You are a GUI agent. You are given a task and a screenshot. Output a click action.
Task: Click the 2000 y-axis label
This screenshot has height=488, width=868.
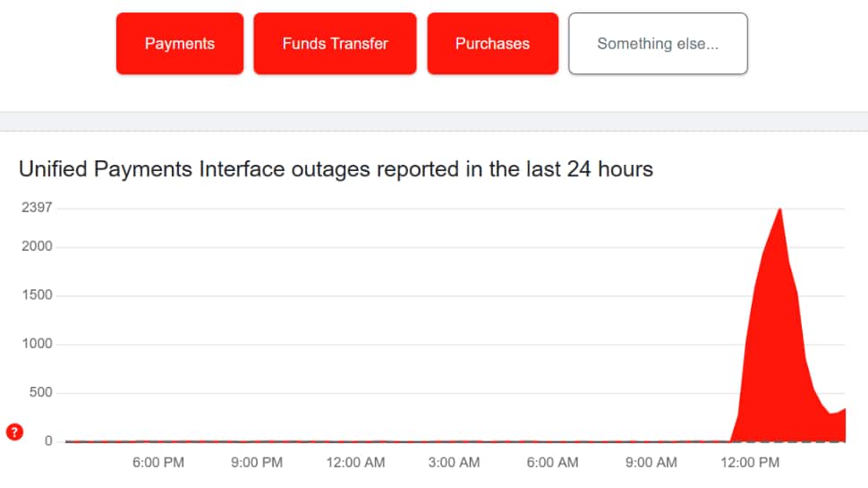37,246
